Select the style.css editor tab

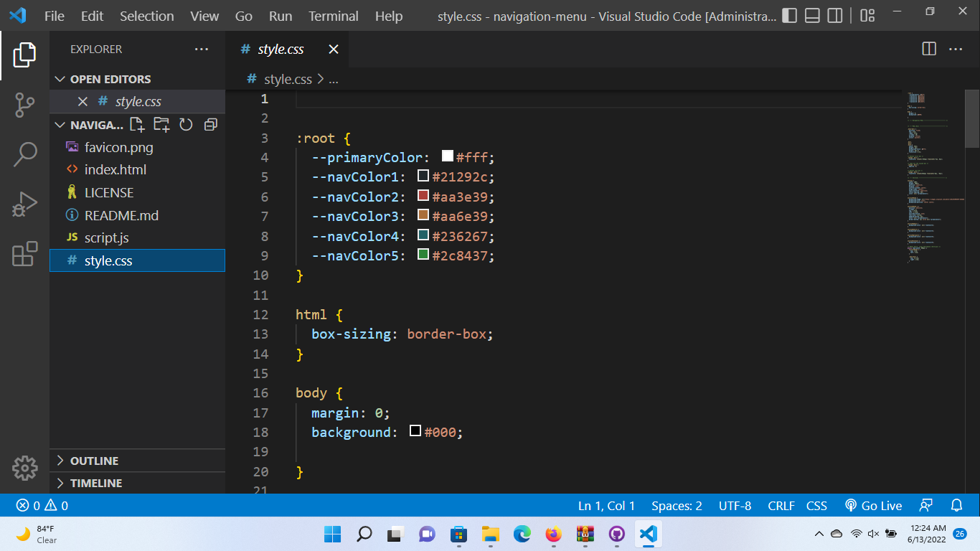[x=287, y=49]
